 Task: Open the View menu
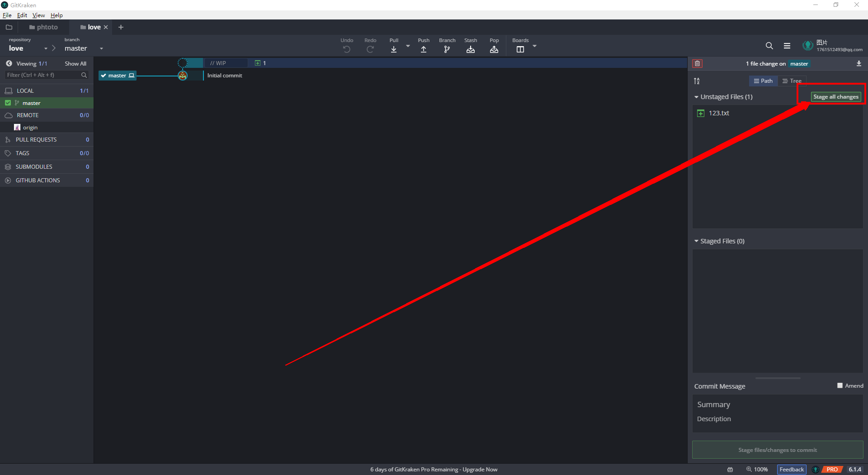pos(38,15)
